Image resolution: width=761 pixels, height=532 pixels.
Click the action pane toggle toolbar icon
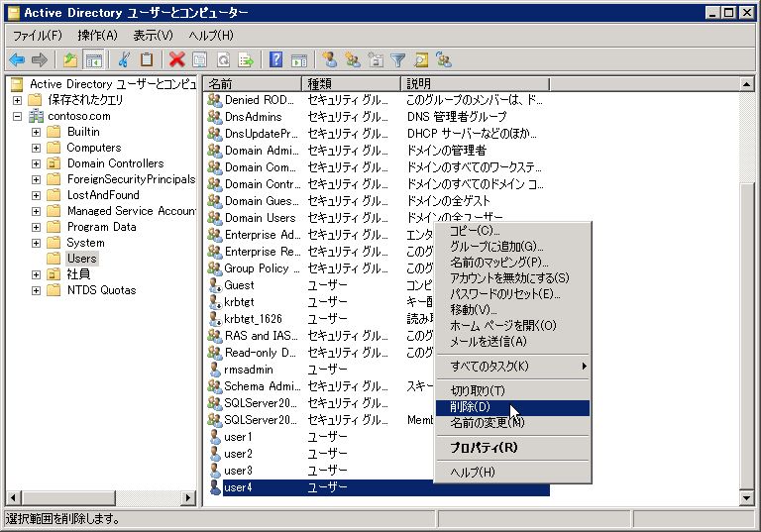299,60
